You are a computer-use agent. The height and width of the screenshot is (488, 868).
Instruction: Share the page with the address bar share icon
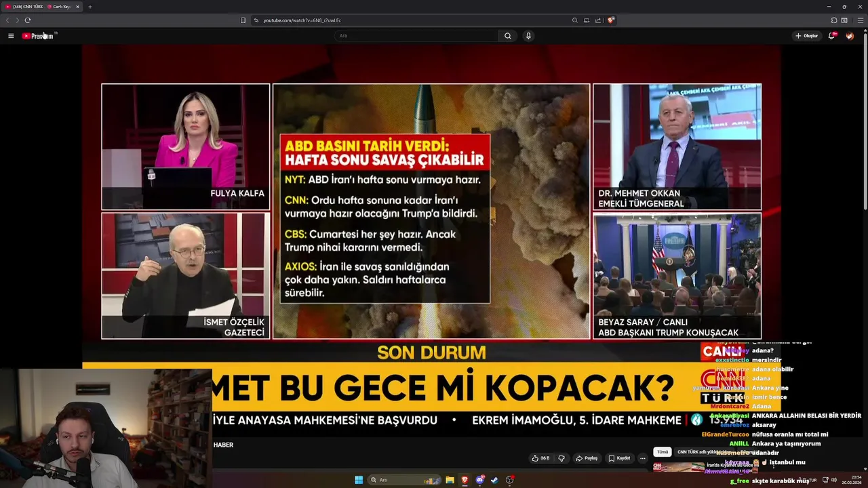pyautogui.click(x=598, y=20)
